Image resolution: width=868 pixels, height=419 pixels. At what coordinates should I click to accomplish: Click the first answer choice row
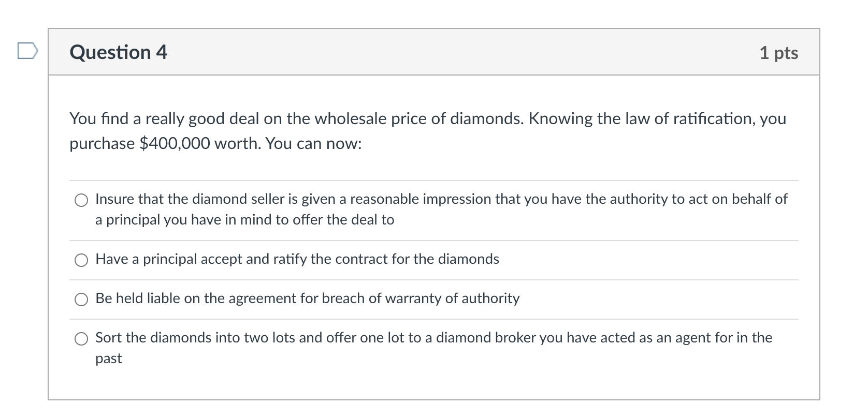(x=440, y=200)
